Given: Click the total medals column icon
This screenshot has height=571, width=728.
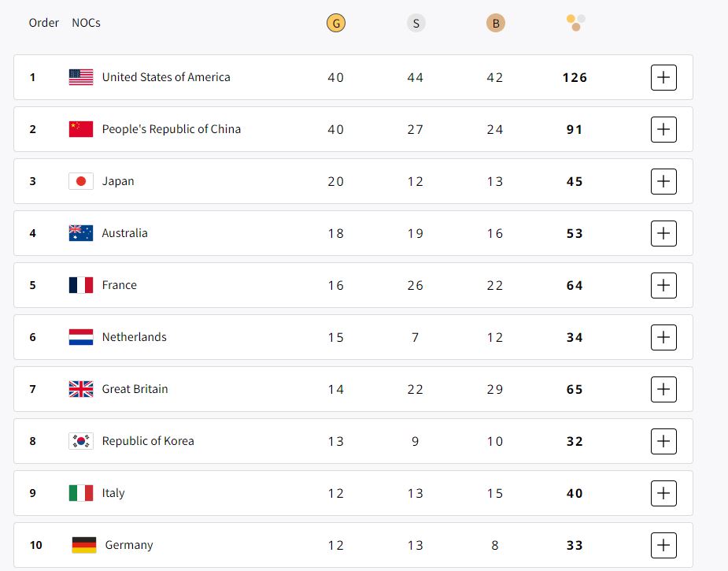Looking at the screenshot, I should 575,23.
